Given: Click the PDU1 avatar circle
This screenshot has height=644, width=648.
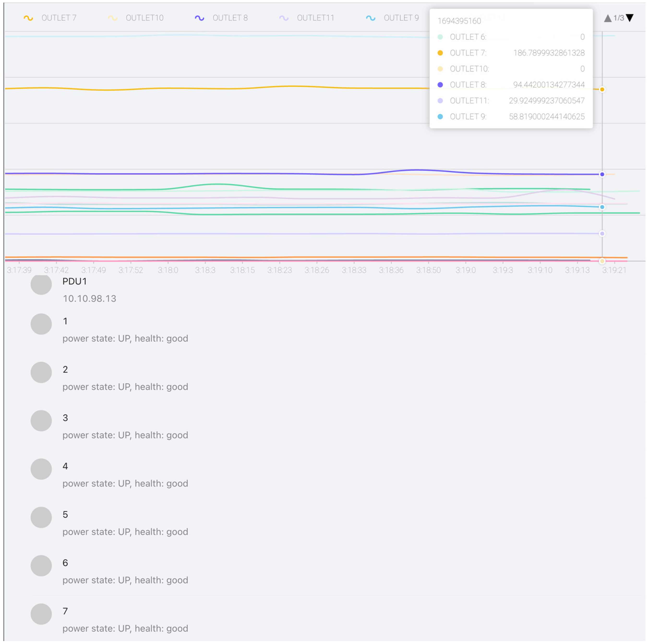Looking at the screenshot, I should 41,285.
